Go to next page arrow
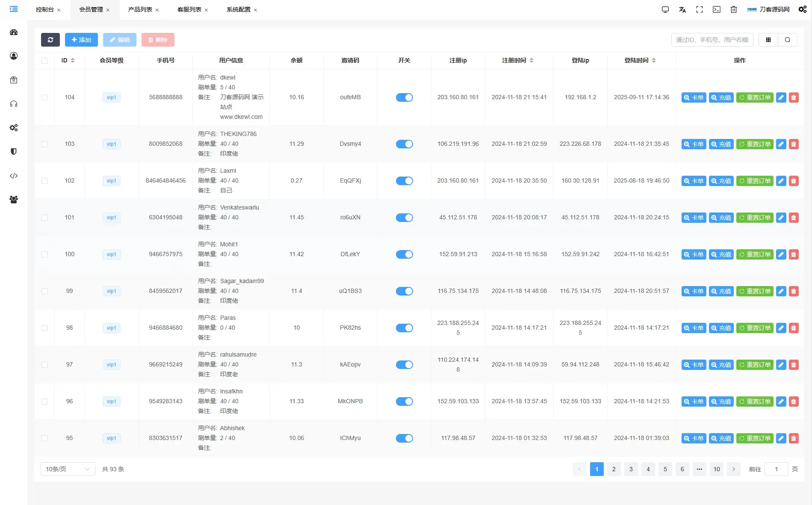812x505 pixels. (734, 469)
